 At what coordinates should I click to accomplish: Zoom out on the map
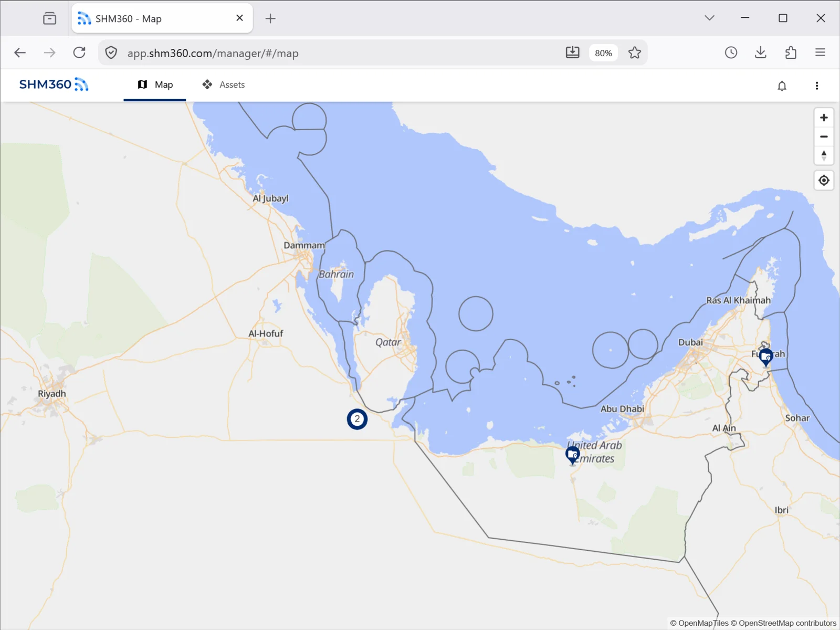click(x=824, y=136)
